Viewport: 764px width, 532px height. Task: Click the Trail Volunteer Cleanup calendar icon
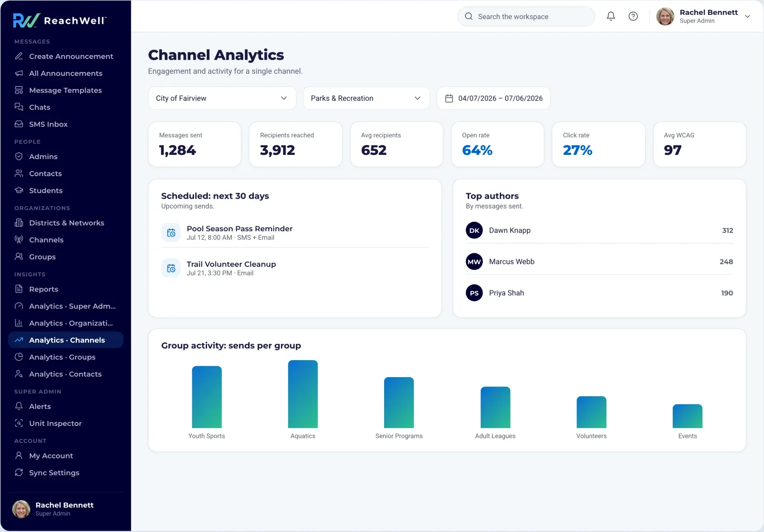[x=171, y=268]
